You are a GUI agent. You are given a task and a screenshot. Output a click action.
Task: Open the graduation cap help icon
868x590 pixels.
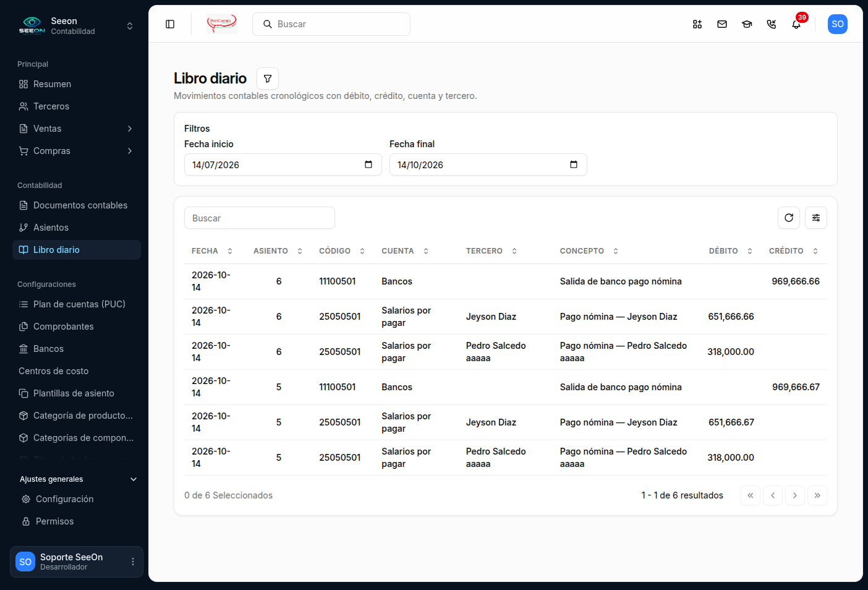tap(747, 24)
